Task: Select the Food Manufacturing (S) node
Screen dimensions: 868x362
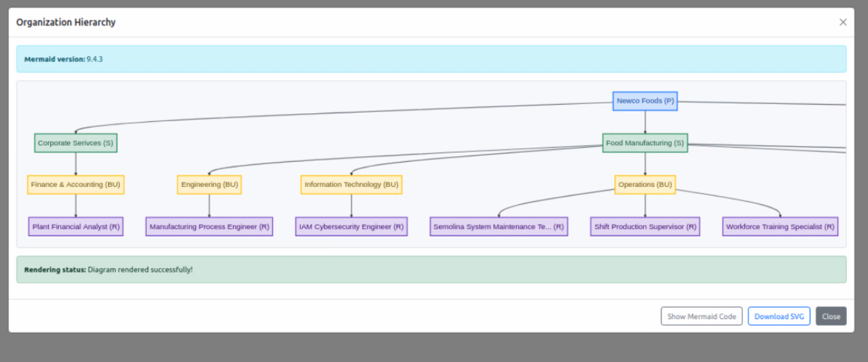Action: 645,143
